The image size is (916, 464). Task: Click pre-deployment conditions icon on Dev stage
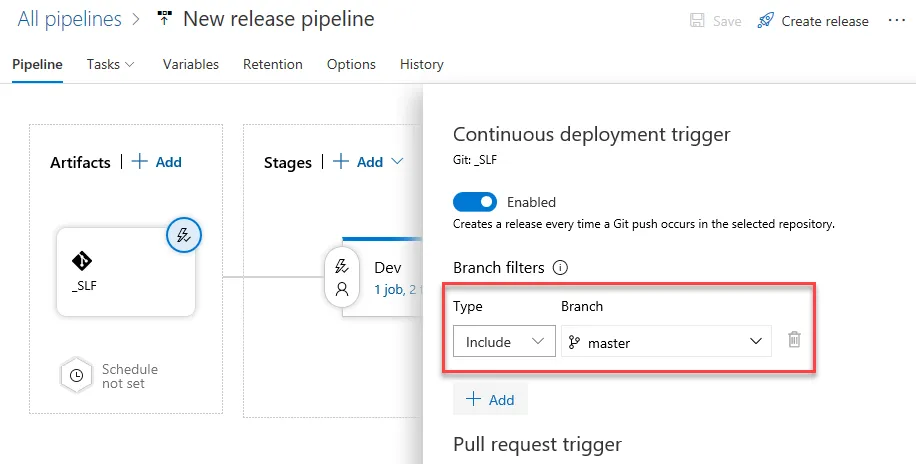[342, 266]
